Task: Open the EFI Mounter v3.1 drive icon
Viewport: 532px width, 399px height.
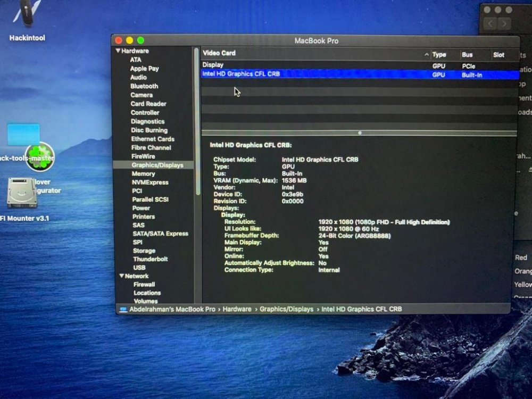Action: [x=22, y=193]
